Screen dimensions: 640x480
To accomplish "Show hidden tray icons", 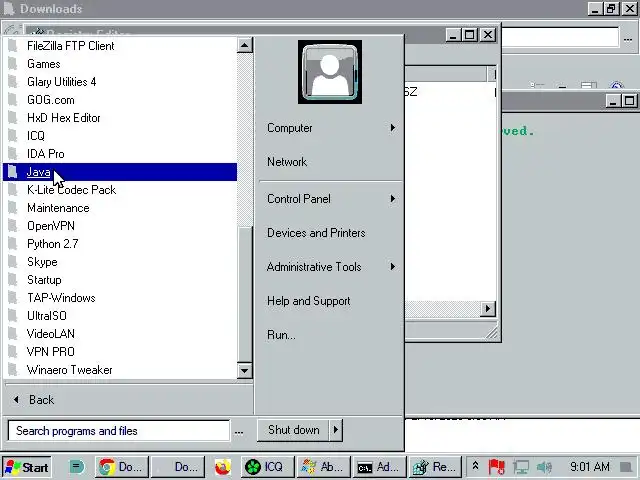I will (x=475, y=466).
